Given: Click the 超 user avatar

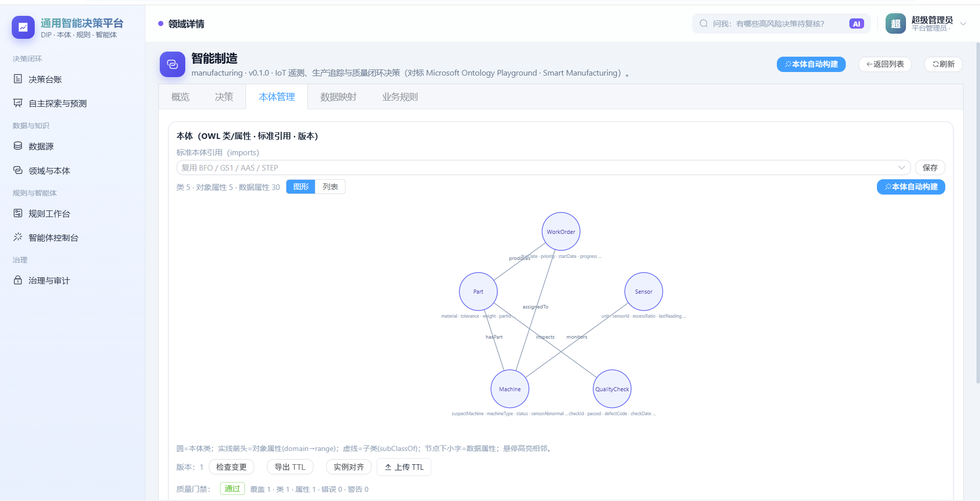Looking at the screenshot, I should coord(895,23).
